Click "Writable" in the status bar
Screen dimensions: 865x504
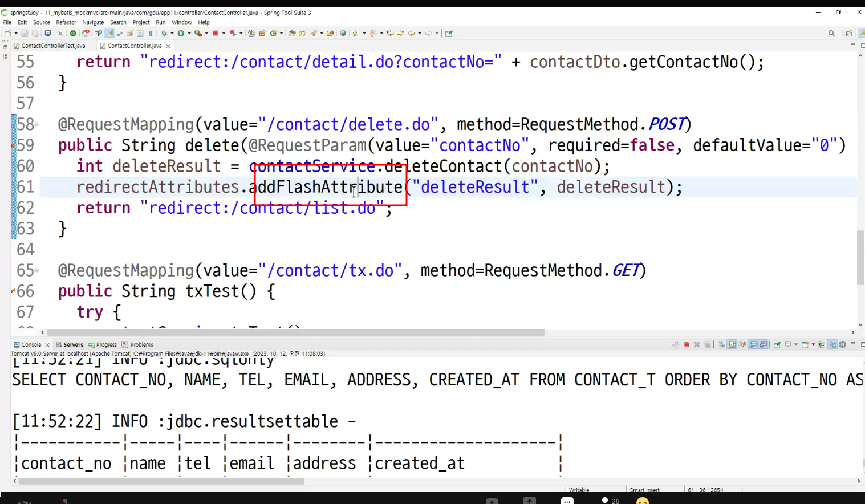[x=579, y=490]
